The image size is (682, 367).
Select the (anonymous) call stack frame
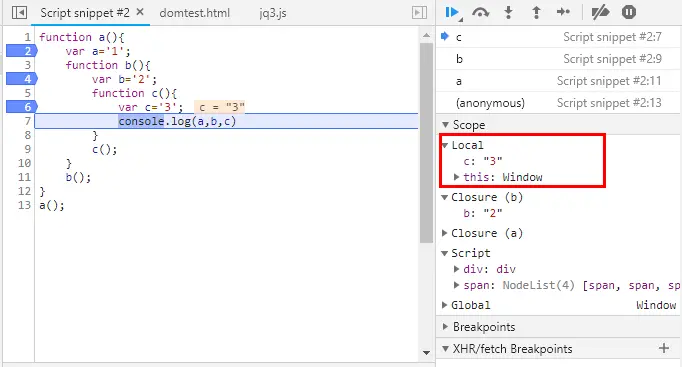(x=558, y=103)
